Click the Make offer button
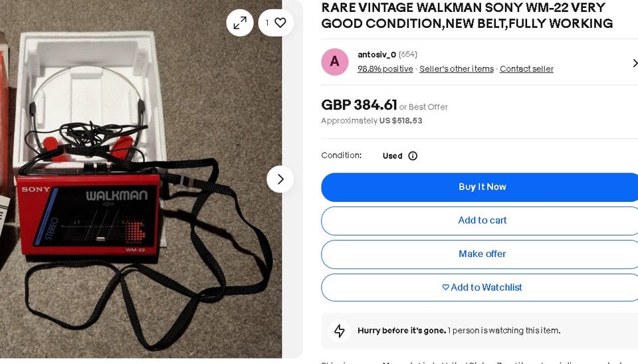This screenshot has width=638, height=364. pos(482,254)
